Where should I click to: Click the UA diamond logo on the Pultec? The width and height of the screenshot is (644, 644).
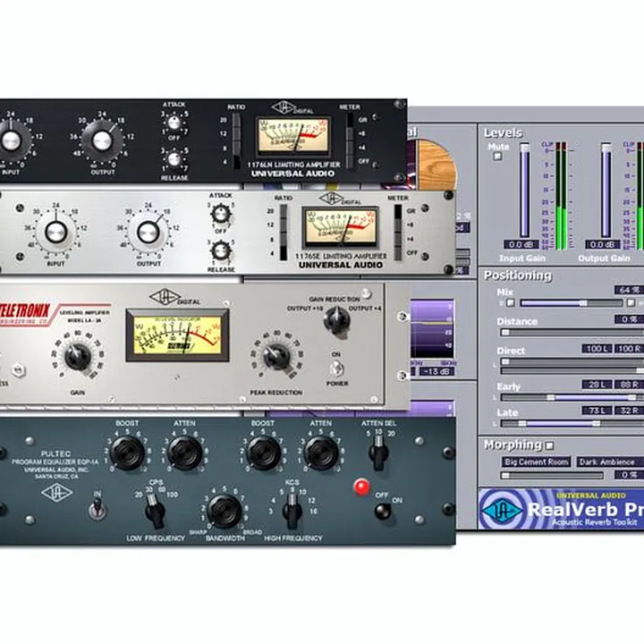click(x=56, y=493)
